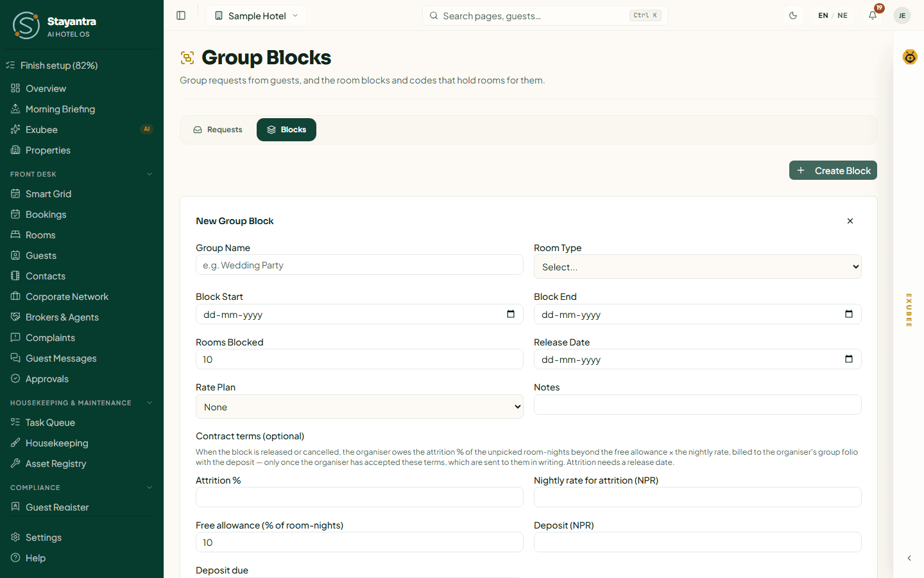Open the Exubee owl assistant icon
The image size is (924, 578).
910,57
